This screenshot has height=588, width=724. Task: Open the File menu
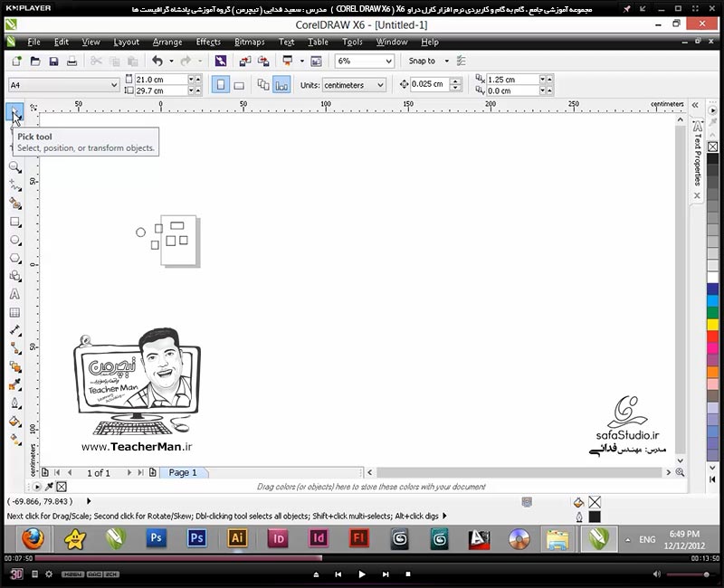coord(33,42)
